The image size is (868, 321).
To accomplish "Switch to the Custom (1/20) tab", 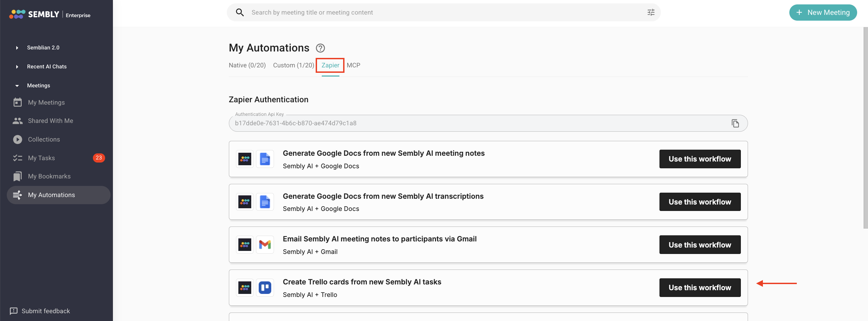I will 294,65.
